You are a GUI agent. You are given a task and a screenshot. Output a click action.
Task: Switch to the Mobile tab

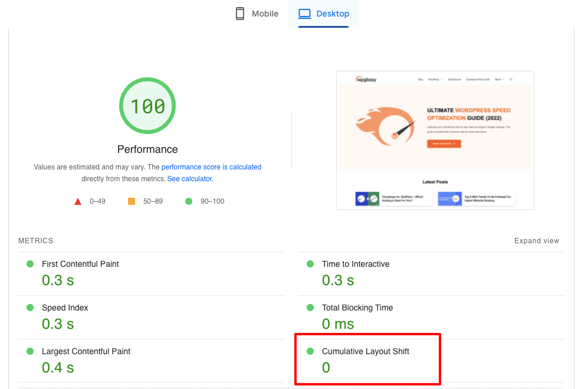click(x=257, y=14)
